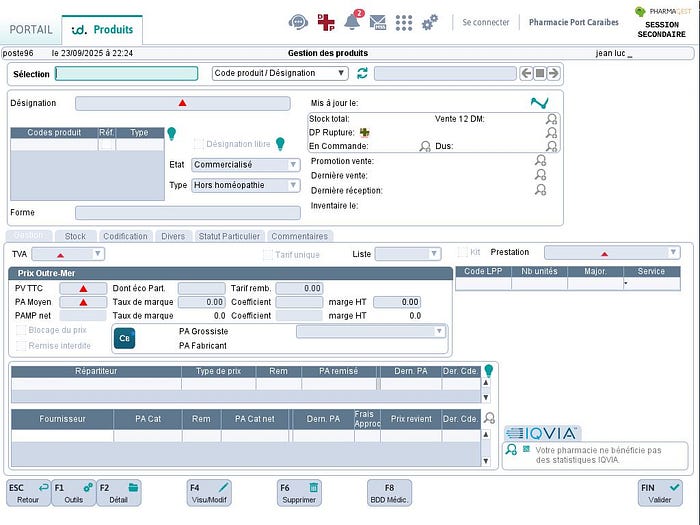
Task: Open the mail envelope icon
Action: (378, 22)
